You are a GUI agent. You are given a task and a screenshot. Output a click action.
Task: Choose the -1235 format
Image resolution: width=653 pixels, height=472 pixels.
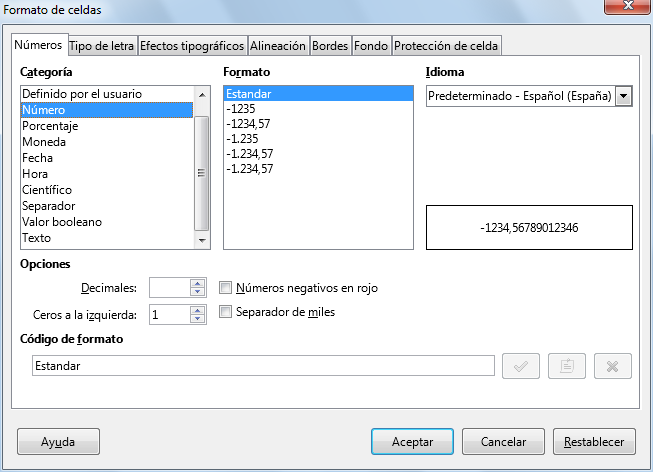[319, 109]
